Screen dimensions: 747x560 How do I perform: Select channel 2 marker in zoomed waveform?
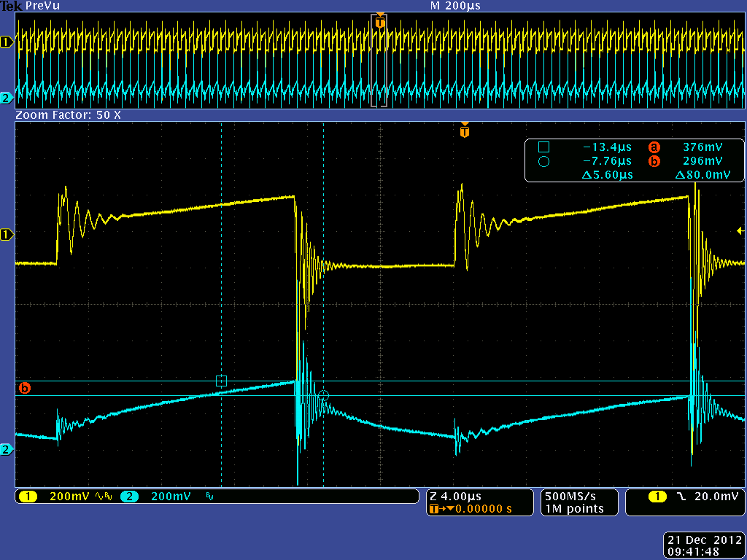(x=6, y=449)
